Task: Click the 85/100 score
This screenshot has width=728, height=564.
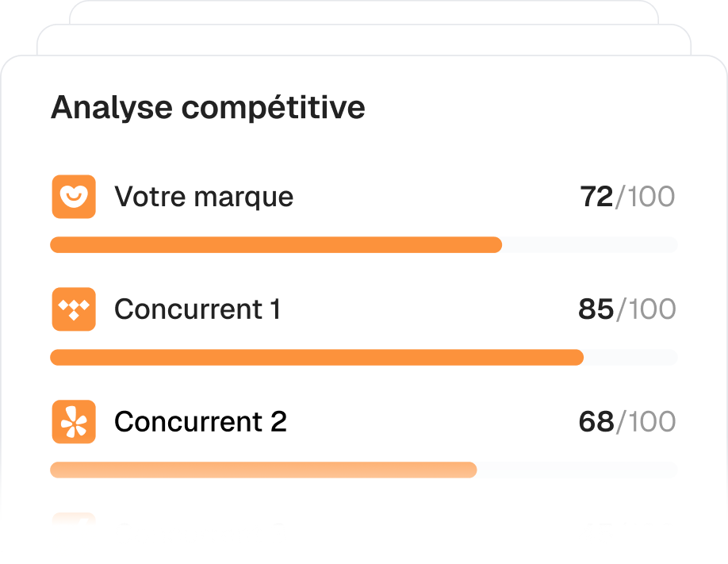Action: coord(627,309)
